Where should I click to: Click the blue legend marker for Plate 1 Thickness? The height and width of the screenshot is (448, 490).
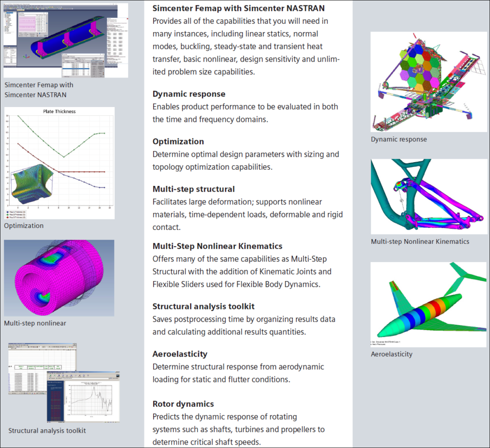click(x=8, y=212)
